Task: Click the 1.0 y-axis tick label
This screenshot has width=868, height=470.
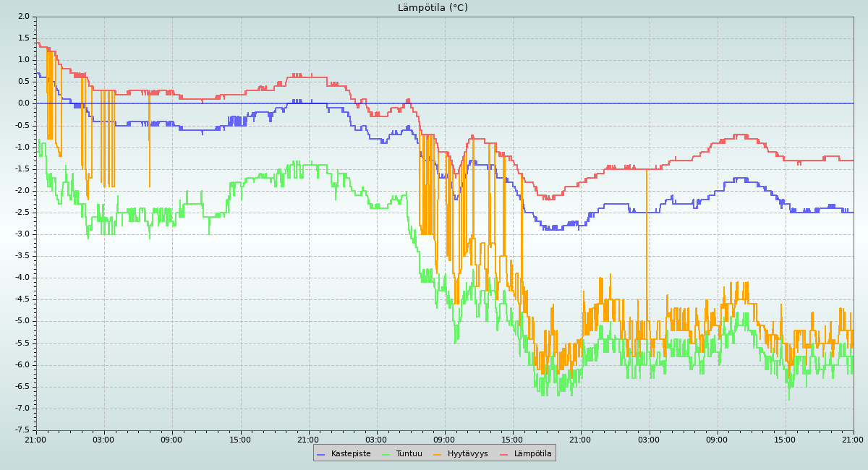Action: [x=23, y=60]
